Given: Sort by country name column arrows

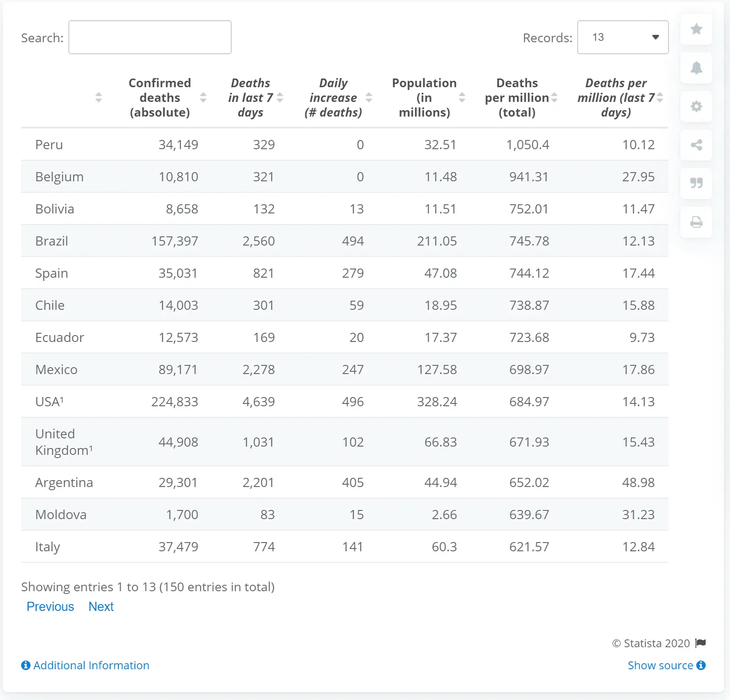Looking at the screenshot, I should coord(98,97).
